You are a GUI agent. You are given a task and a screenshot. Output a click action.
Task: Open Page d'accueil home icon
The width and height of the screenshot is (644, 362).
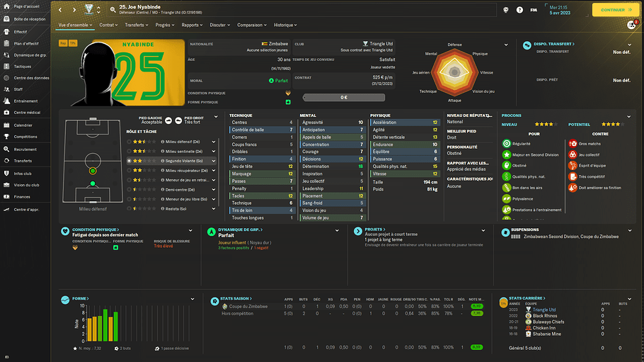pyautogui.click(x=6, y=6)
